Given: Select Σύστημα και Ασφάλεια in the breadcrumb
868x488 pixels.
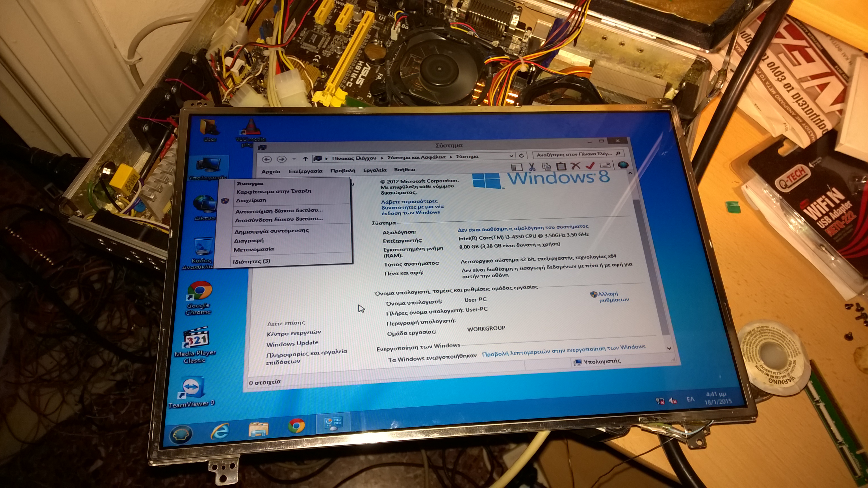Looking at the screenshot, I should click(x=416, y=157).
